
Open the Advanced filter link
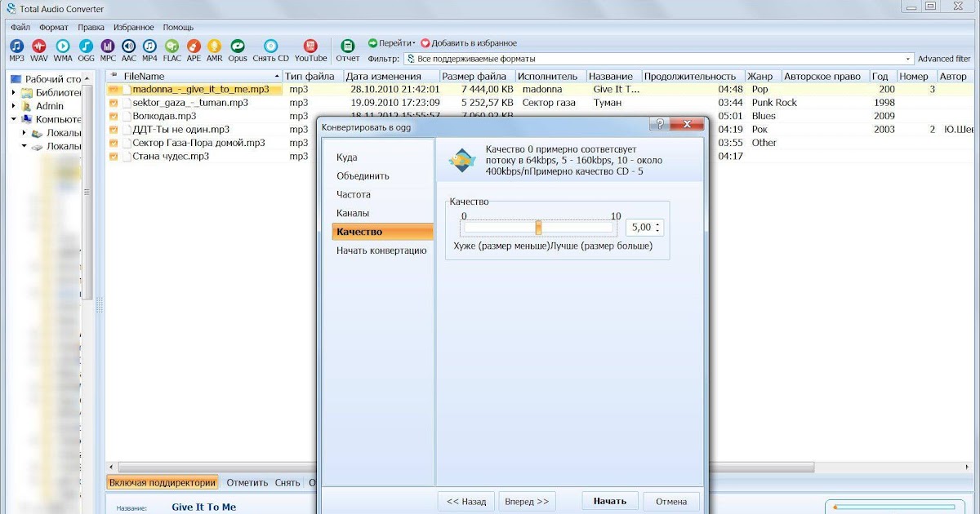click(x=944, y=59)
